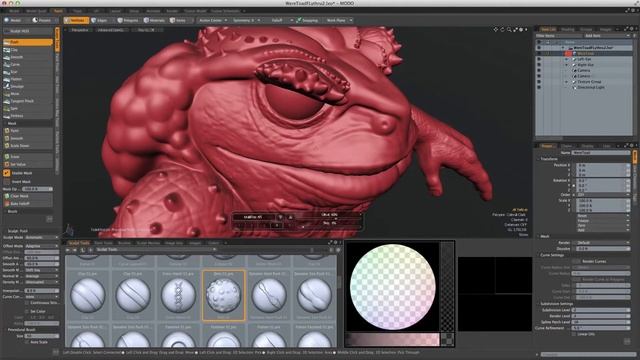Screen dimensions: 640x360
Task: Toggle the Invert Mask checkbox
Action: click(x=7, y=182)
